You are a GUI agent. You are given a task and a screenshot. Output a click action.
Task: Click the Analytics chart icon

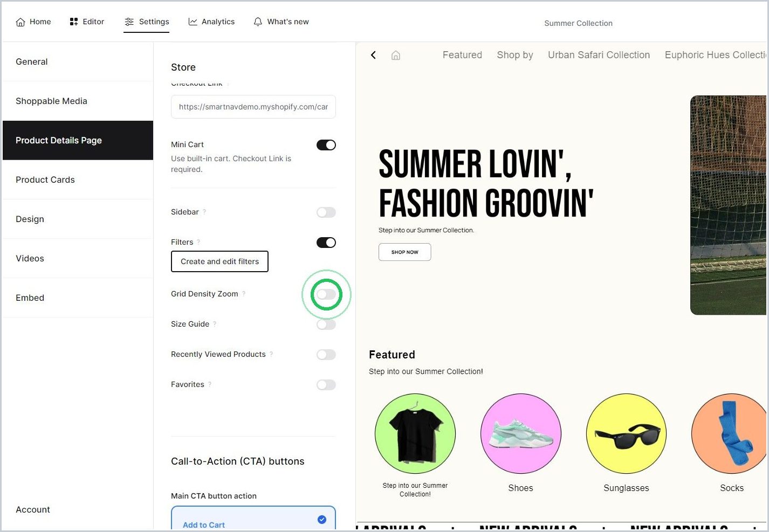(193, 22)
